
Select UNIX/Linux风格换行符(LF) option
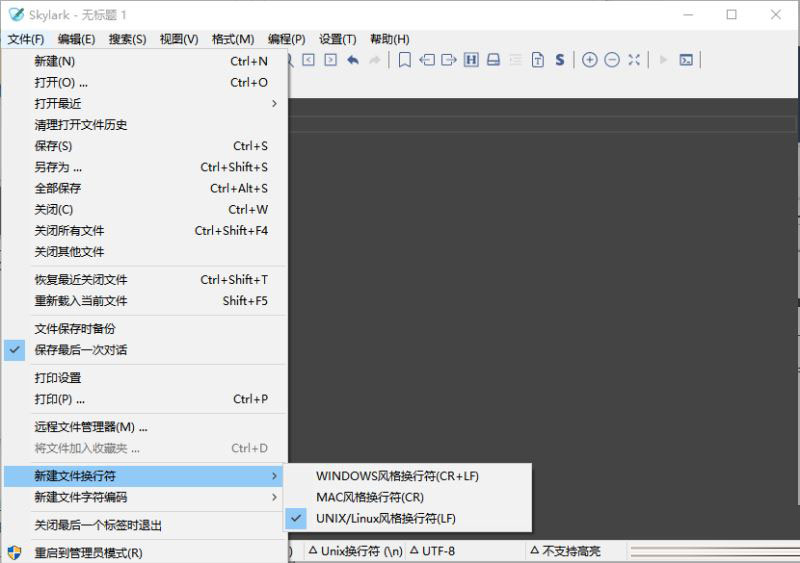pyautogui.click(x=408, y=519)
